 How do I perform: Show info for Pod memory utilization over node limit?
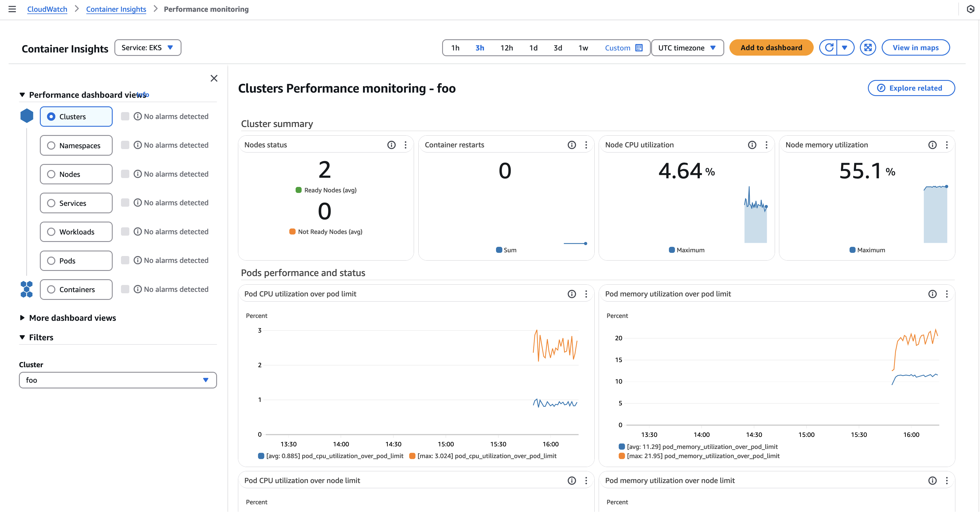pyautogui.click(x=932, y=480)
